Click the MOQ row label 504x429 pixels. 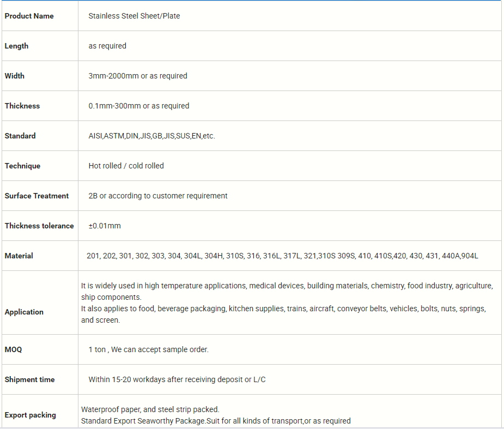point(14,350)
